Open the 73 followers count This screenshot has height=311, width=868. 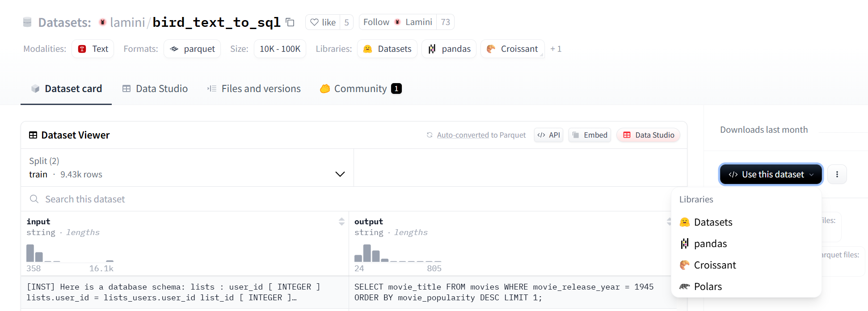click(445, 22)
